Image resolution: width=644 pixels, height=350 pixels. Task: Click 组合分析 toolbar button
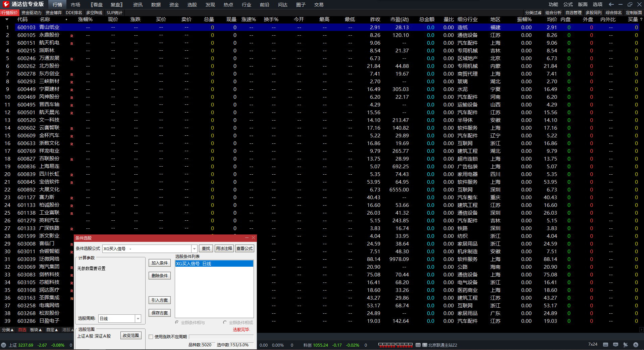click(x=553, y=13)
